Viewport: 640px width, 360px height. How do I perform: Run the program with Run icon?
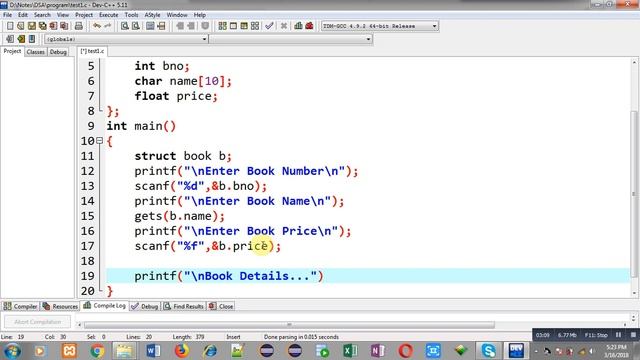pyautogui.click(x=233, y=26)
